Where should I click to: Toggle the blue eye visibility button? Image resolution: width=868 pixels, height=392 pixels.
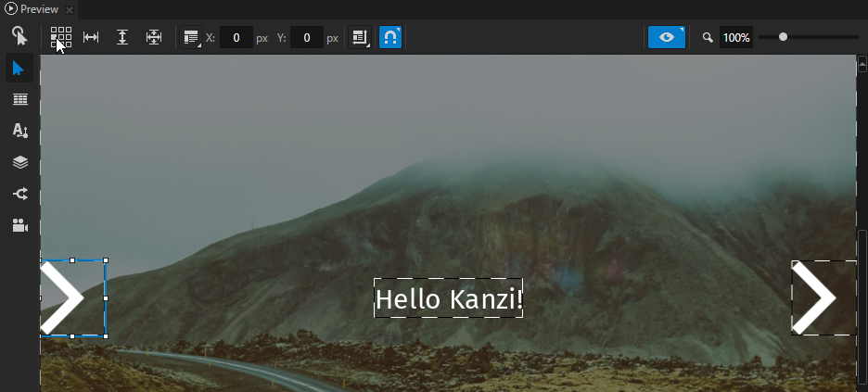coord(666,38)
